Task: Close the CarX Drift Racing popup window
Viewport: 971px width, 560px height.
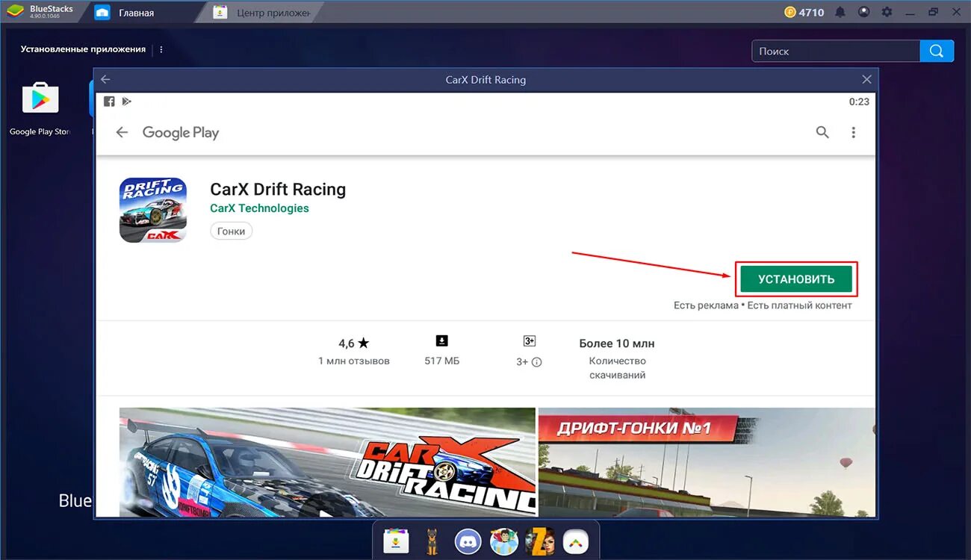Action: coord(866,79)
